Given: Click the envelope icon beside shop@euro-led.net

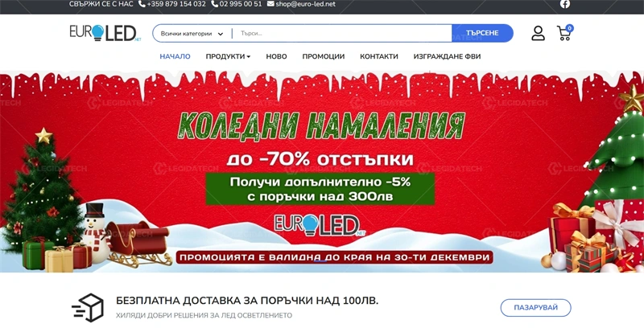Looking at the screenshot, I should point(270,4).
